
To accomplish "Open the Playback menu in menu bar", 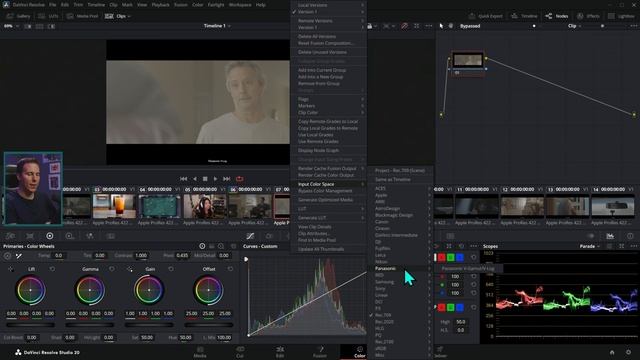I will coord(160,5).
